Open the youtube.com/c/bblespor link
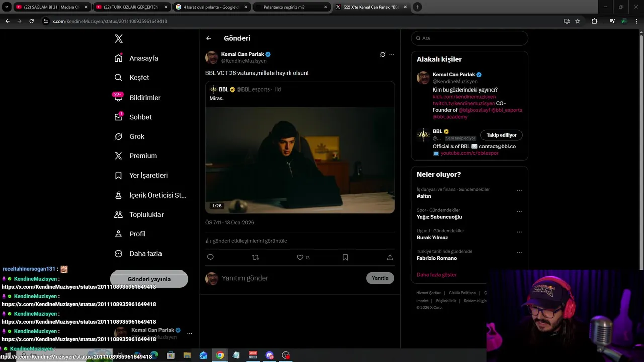This screenshot has height=362, width=644. 469,153
